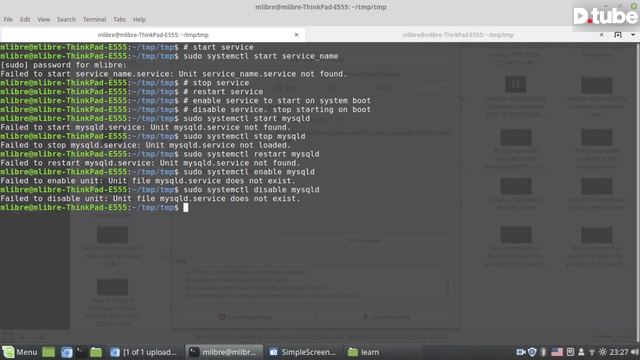Select "How to kill a process in Linux" video file
This screenshot has width=640, height=360.
[112, 247]
